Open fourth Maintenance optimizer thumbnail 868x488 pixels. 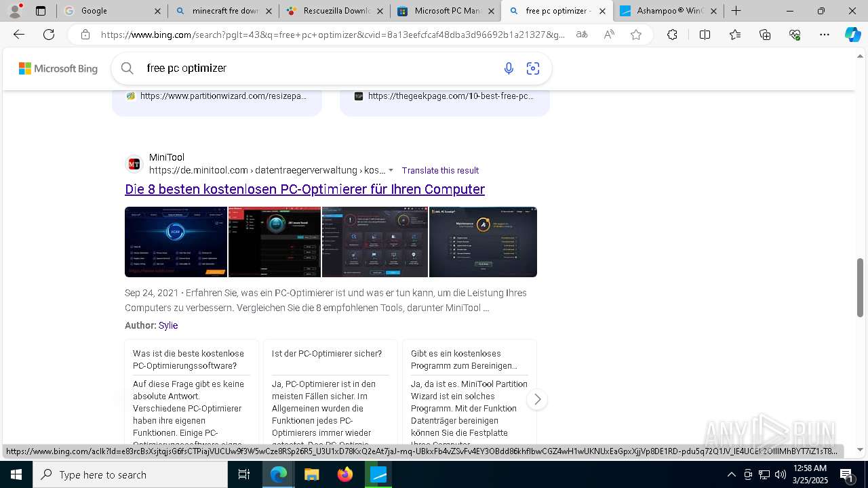click(483, 242)
